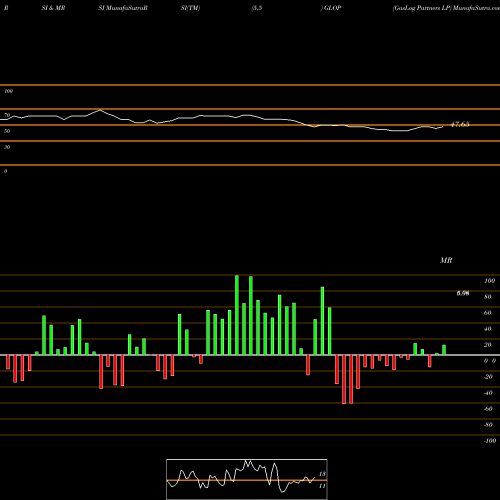This screenshot has width=500, height=500.
Task: Click the 100 label on the MR axis
Action: (x=489, y=281)
